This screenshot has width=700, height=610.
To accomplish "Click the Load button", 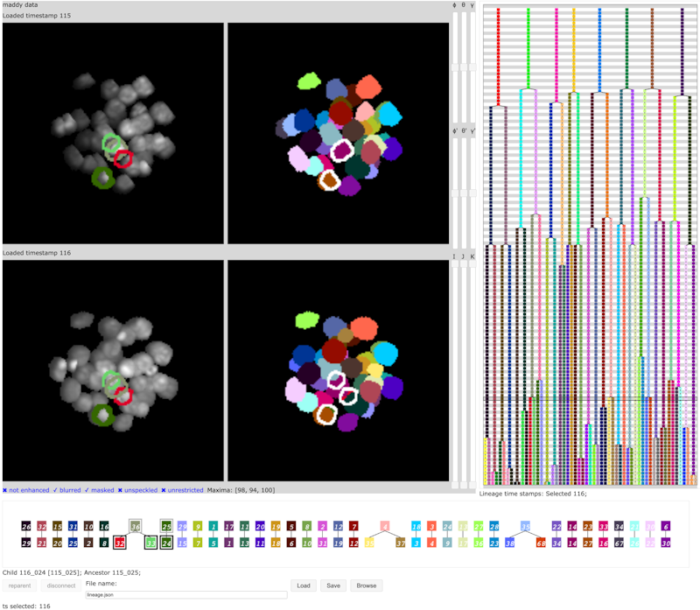I will [x=303, y=585].
